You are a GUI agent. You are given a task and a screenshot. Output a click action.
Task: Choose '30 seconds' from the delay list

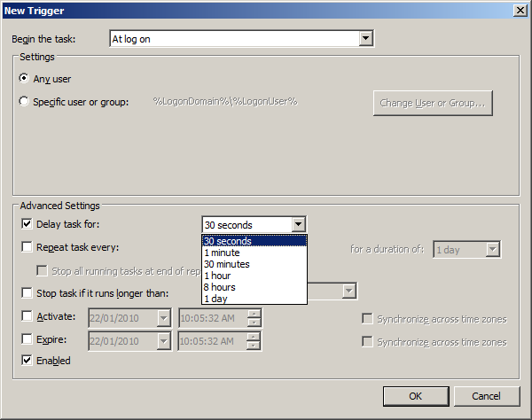click(x=254, y=241)
